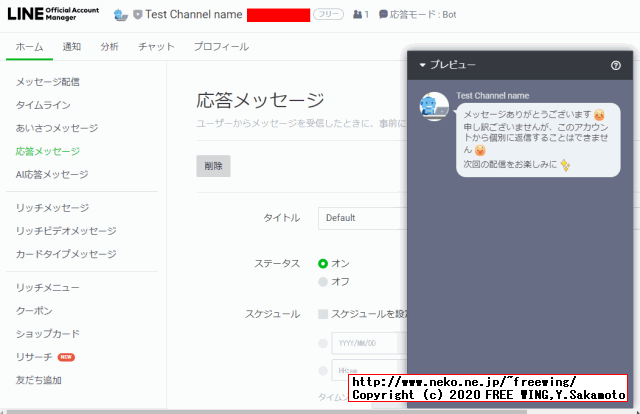Select あいさつメッセージ in the sidebar

tap(57, 128)
